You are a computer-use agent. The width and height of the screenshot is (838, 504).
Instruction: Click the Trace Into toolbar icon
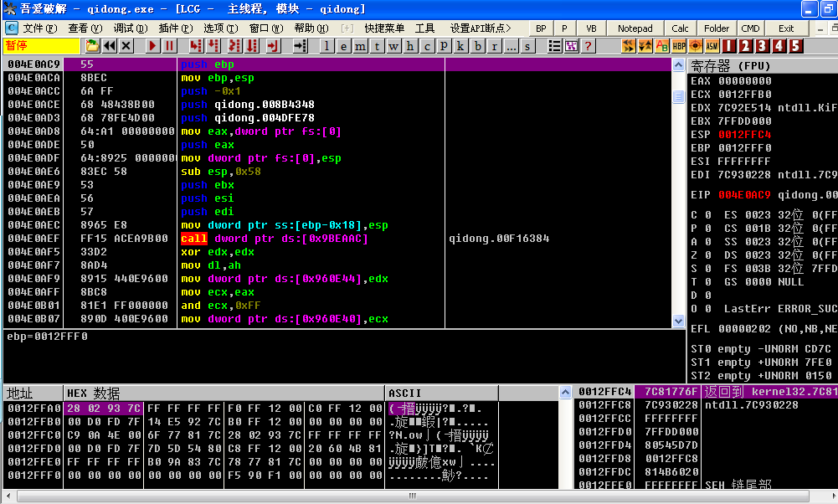[234, 46]
